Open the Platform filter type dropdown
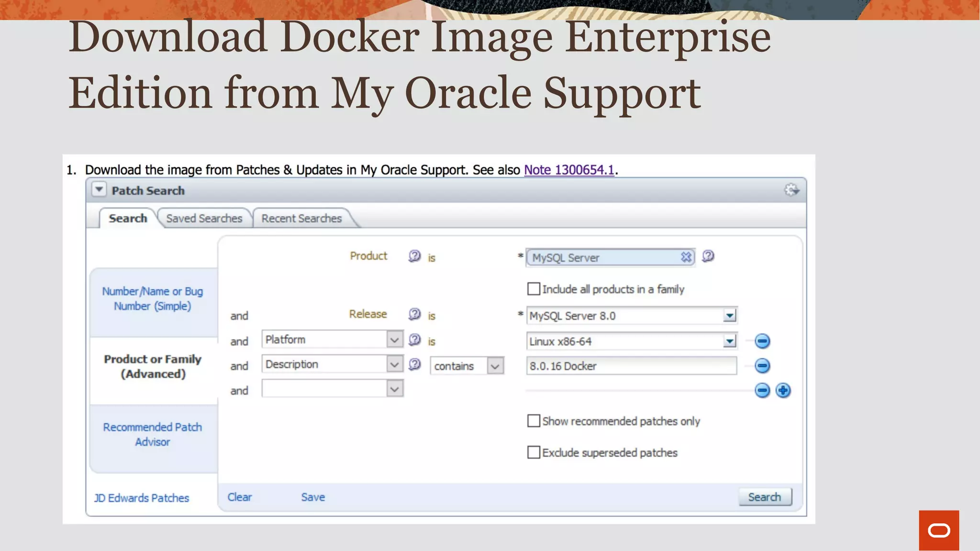This screenshot has height=551, width=980. 394,340
